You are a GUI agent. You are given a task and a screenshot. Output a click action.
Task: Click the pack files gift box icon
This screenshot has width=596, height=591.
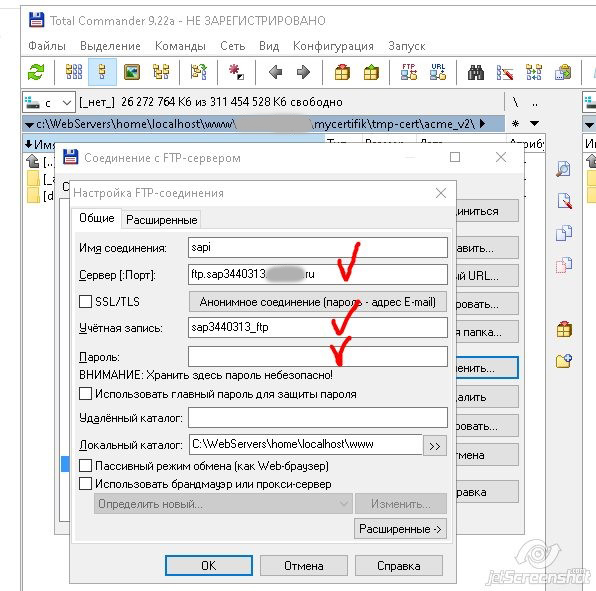coord(342,71)
